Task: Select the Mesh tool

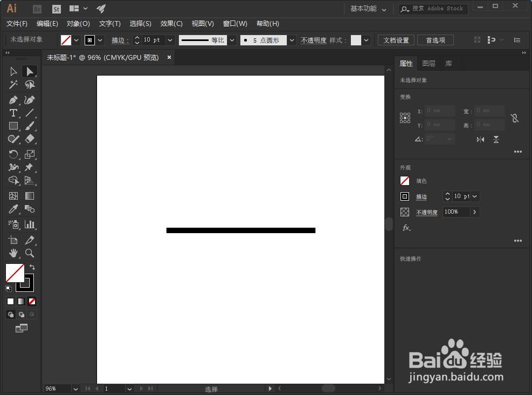Action: (x=13, y=196)
